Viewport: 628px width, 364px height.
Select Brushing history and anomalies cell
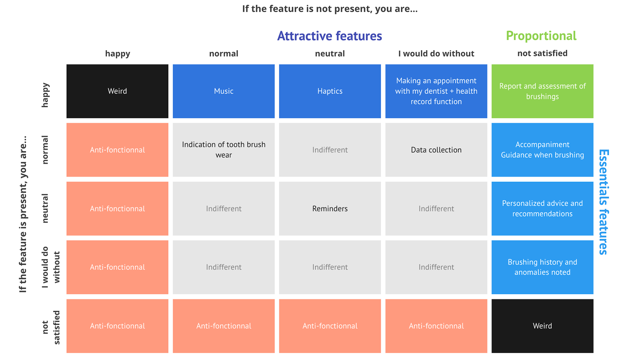tap(542, 267)
